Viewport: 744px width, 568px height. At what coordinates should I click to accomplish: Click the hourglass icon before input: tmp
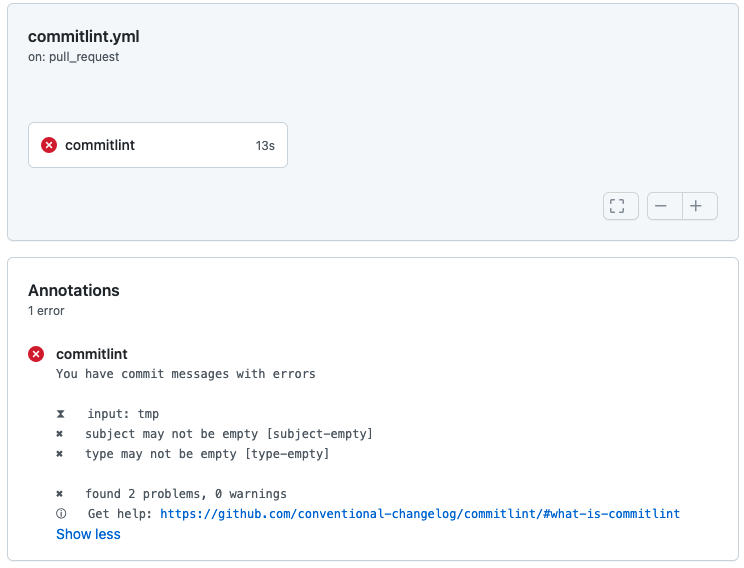[60, 414]
